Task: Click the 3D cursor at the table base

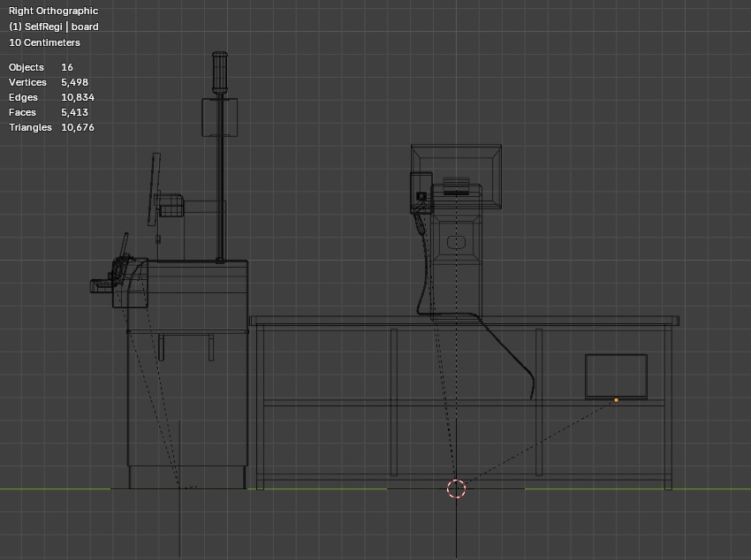Action: point(455,487)
